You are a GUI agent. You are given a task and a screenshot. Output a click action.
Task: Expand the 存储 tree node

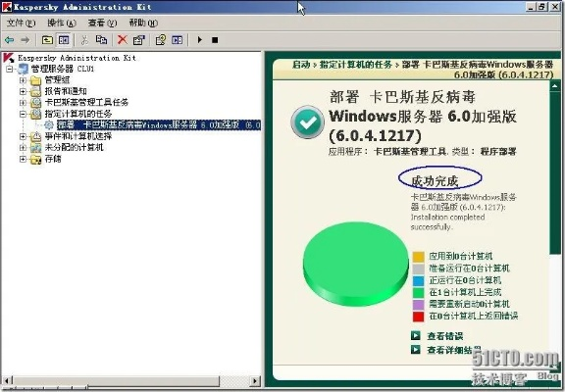(24, 159)
